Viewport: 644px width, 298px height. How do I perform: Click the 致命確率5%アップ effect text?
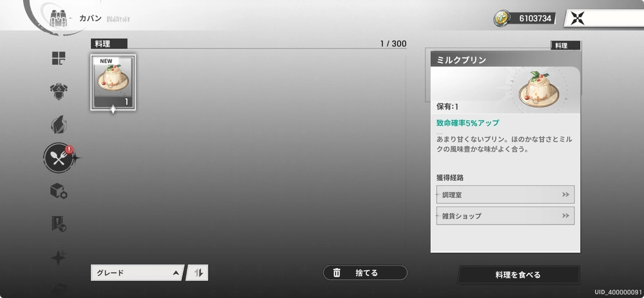point(468,123)
